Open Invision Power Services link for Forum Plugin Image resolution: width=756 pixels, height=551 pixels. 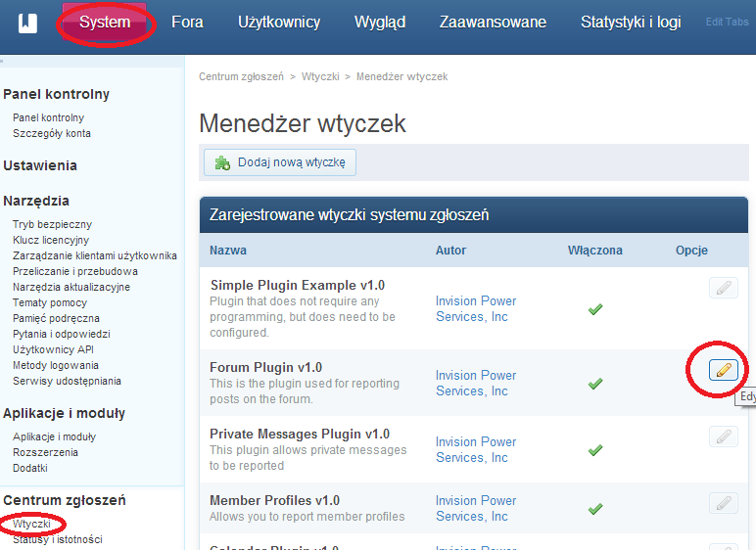coord(475,383)
